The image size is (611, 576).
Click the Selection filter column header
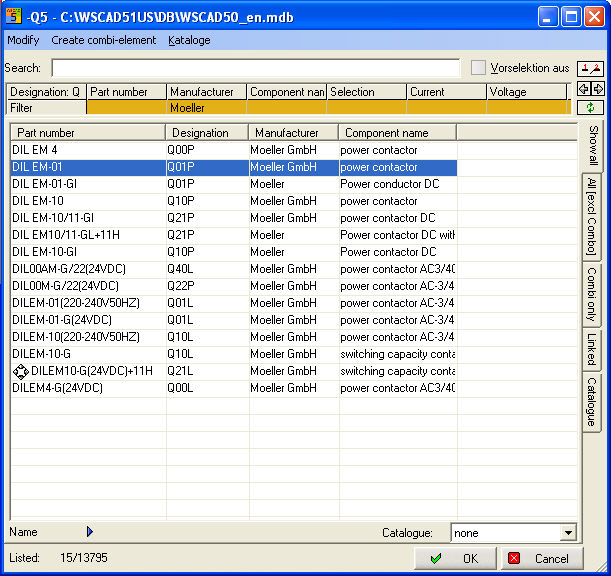[366, 92]
